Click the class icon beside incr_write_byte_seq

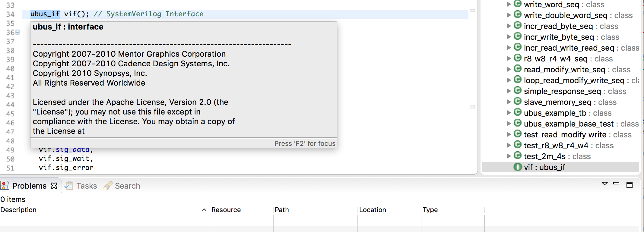tap(518, 36)
